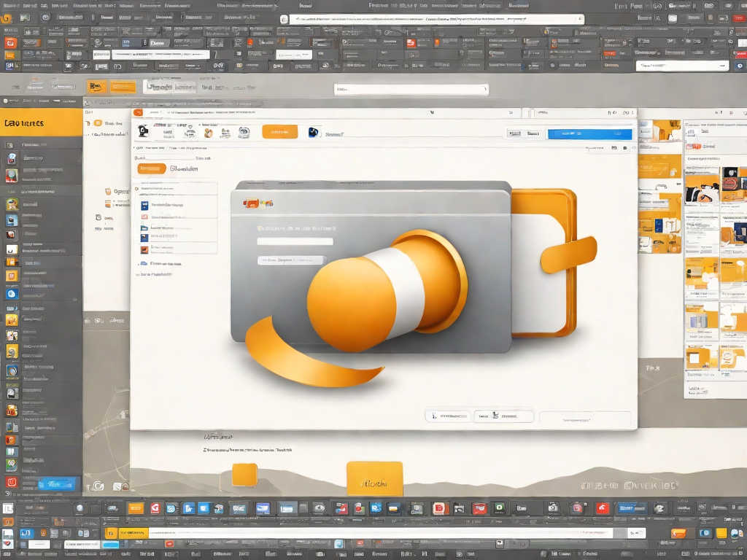Click the orange rectangular button in the dialog toolbar
Screen dimensions: 747x560
[279, 132]
